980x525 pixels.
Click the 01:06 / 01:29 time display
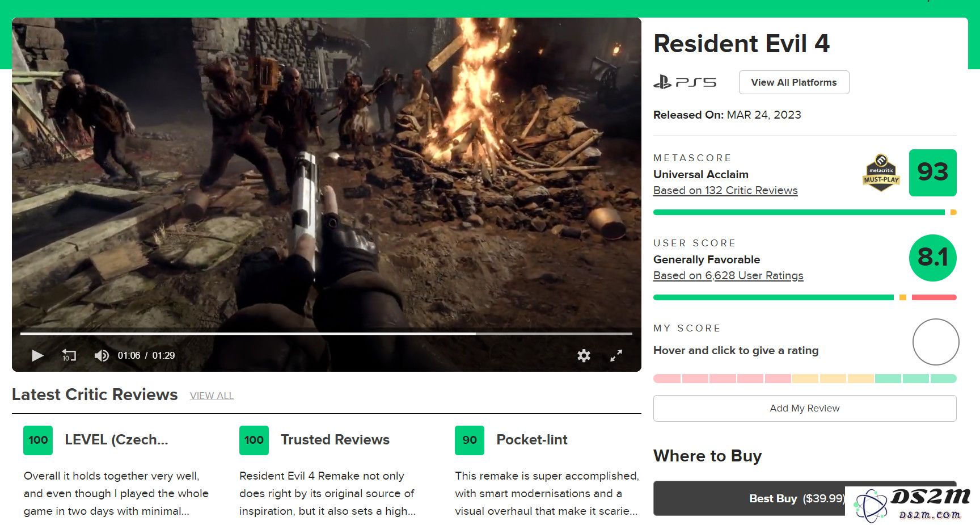point(146,356)
